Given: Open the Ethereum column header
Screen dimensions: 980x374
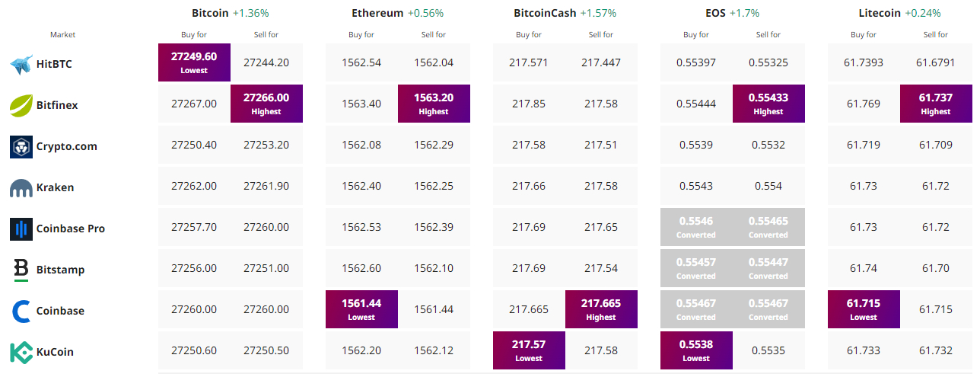Looking at the screenshot, I should coord(377,13).
